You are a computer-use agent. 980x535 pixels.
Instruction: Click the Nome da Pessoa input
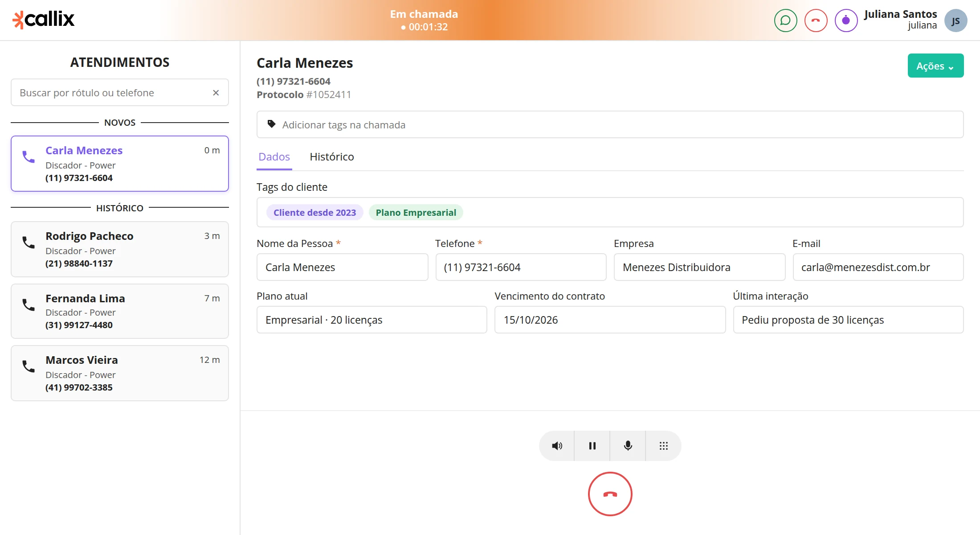click(343, 267)
